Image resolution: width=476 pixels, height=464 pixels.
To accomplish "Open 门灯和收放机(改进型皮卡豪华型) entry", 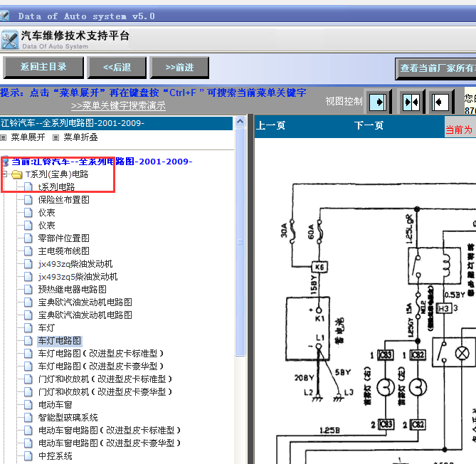I will [105, 392].
